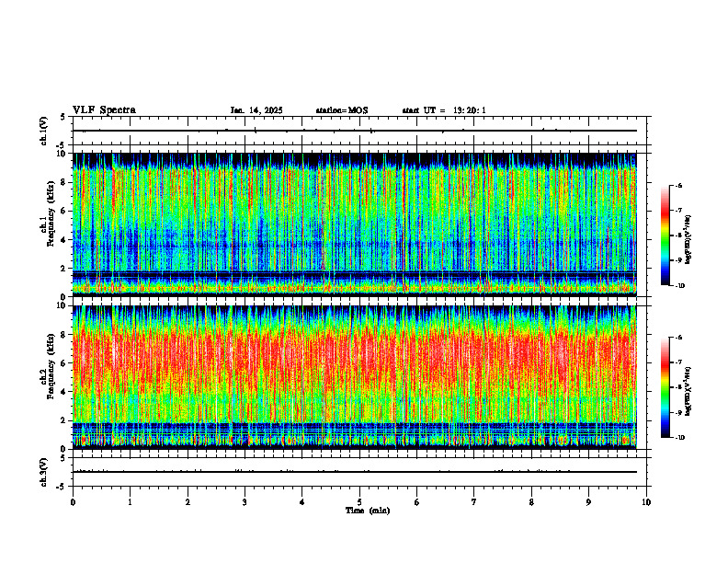Click the "0" tick on the time axis
This screenshot has height=563, width=728.
coord(73,502)
